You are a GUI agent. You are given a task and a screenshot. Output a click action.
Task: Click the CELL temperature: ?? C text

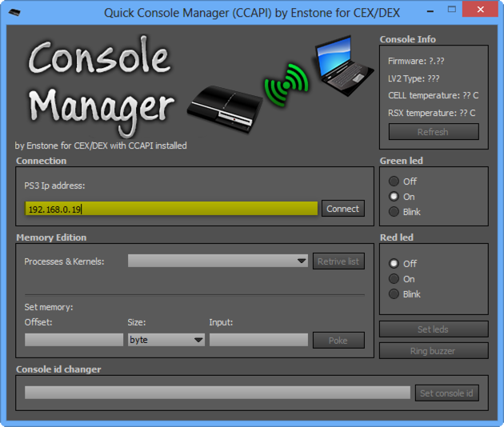(434, 95)
